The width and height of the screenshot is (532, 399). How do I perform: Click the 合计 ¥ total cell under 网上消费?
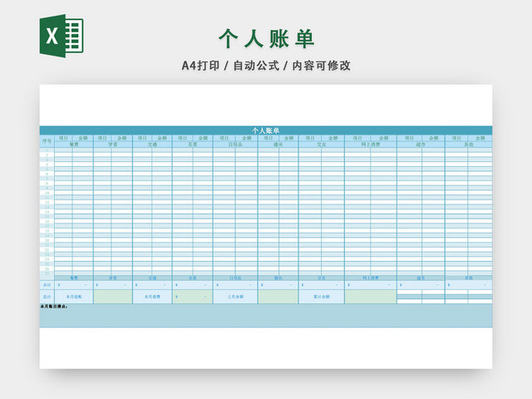pyautogui.click(x=371, y=284)
